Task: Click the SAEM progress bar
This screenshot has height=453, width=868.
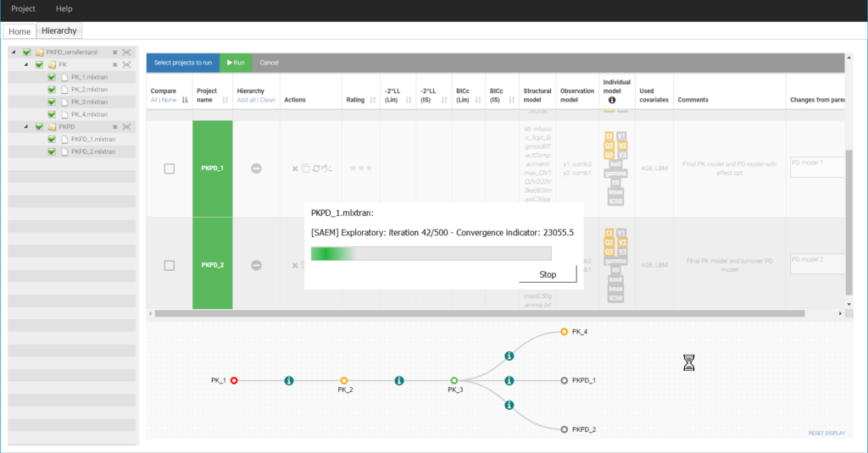Action: pyautogui.click(x=431, y=253)
